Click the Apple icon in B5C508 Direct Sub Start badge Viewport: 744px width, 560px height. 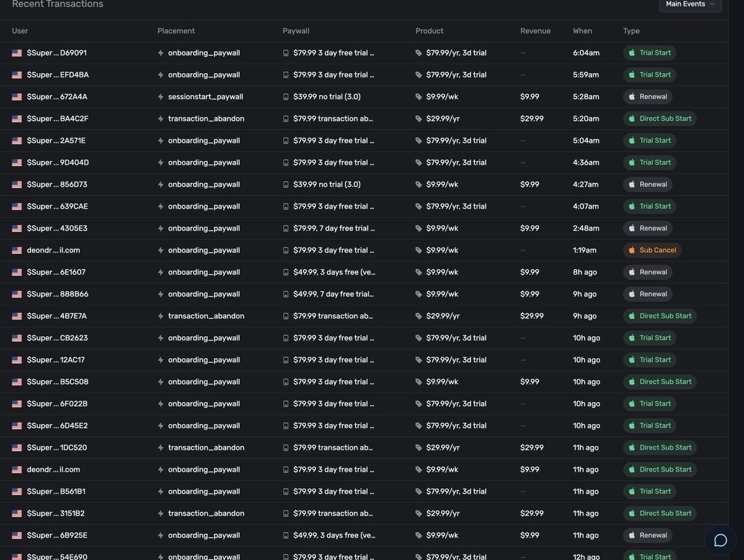click(x=632, y=382)
